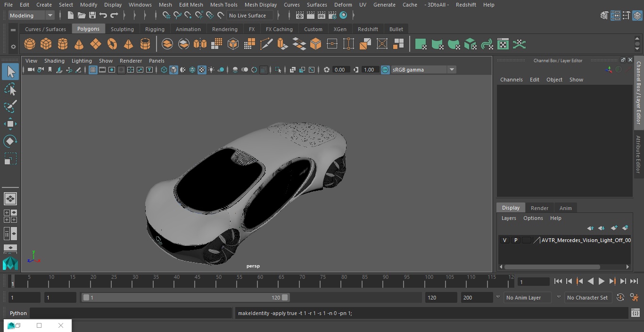Click the polygon cube shelf icon

[x=46, y=44]
